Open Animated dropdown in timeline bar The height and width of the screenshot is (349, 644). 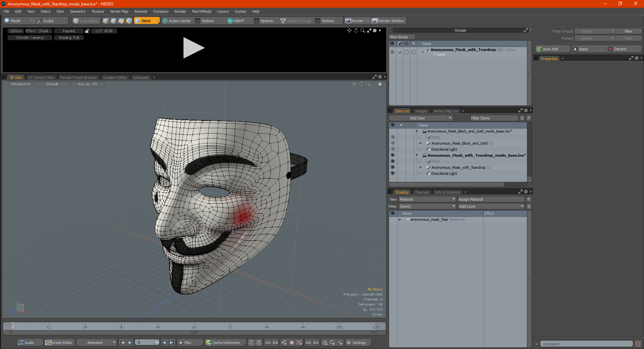click(96, 343)
